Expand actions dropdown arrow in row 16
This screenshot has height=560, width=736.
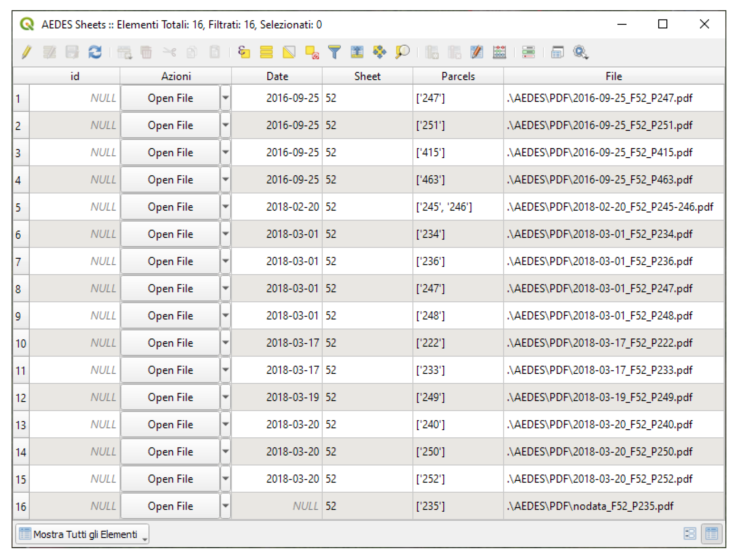coord(226,506)
